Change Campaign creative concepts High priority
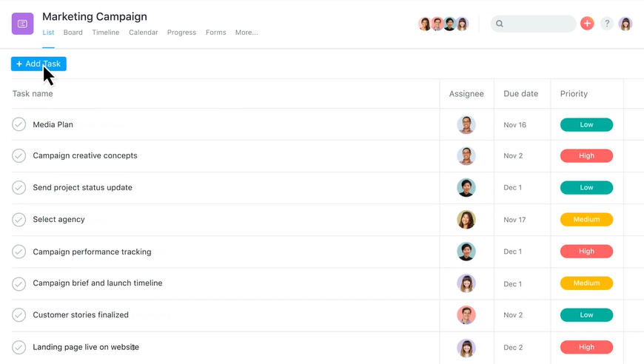Screen dimensions: 644x364 [586, 156]
